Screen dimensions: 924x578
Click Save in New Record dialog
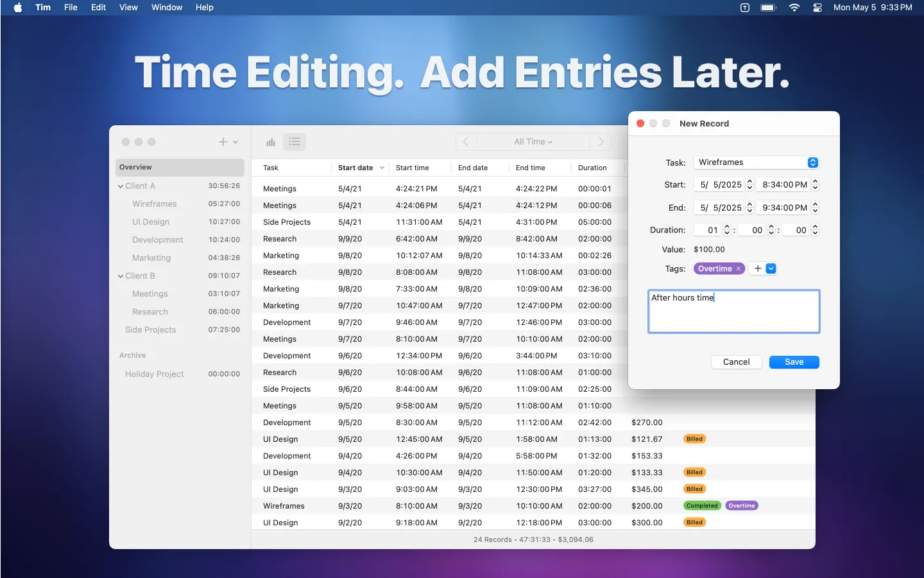click(794, 362)
